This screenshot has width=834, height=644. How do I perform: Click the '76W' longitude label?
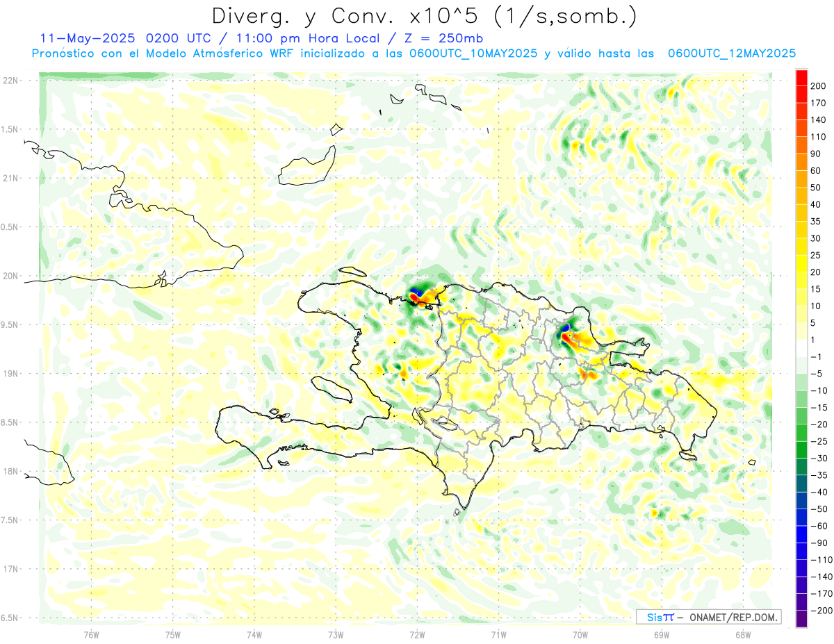pos(91,634)
